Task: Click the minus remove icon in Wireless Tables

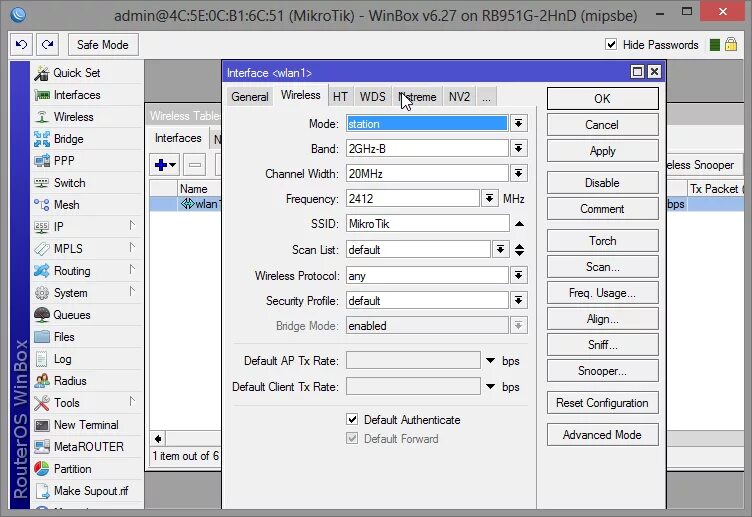Action: pyautogui.click(x=195, y=165)
